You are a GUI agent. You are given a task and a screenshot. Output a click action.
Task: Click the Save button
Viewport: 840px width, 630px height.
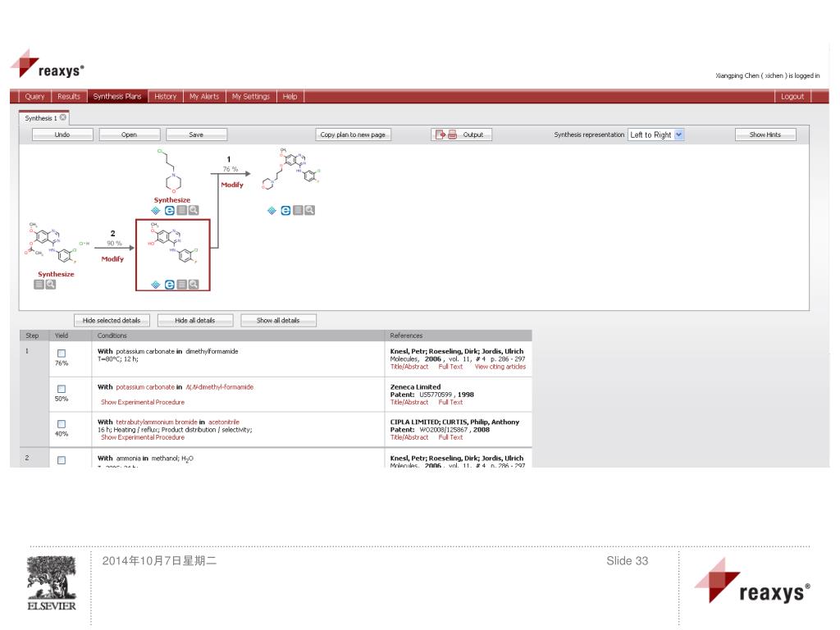coord(196,135)
